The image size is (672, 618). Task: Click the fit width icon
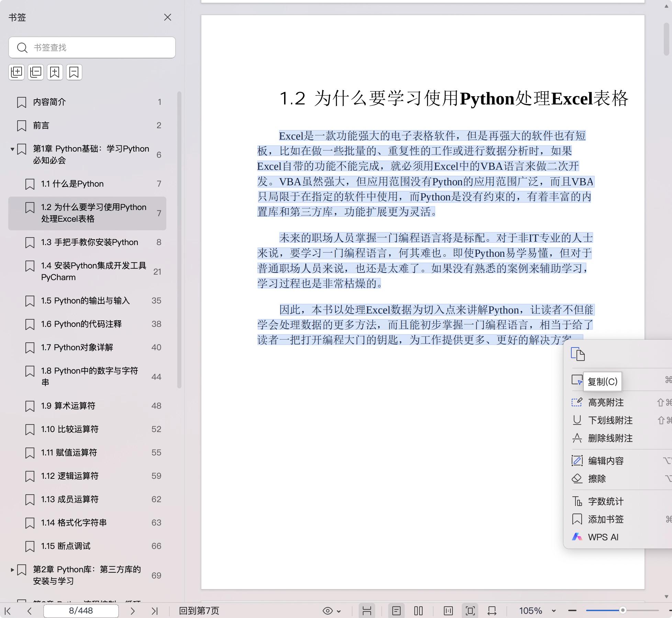tap(492, 611)
